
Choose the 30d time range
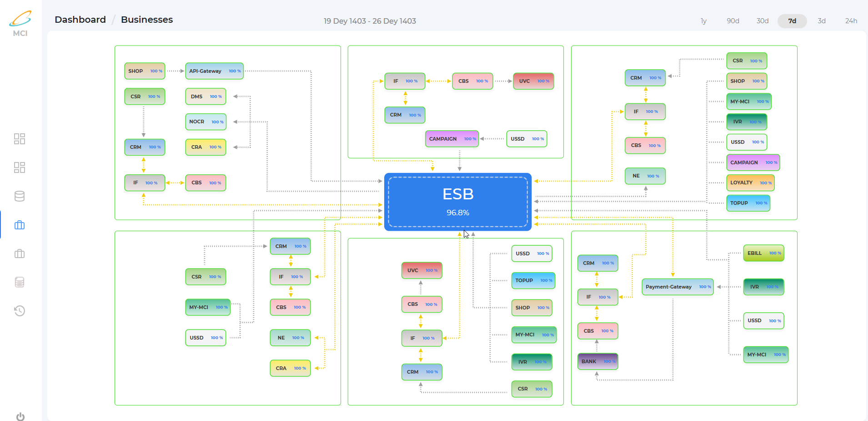click(x=762, y=21)
